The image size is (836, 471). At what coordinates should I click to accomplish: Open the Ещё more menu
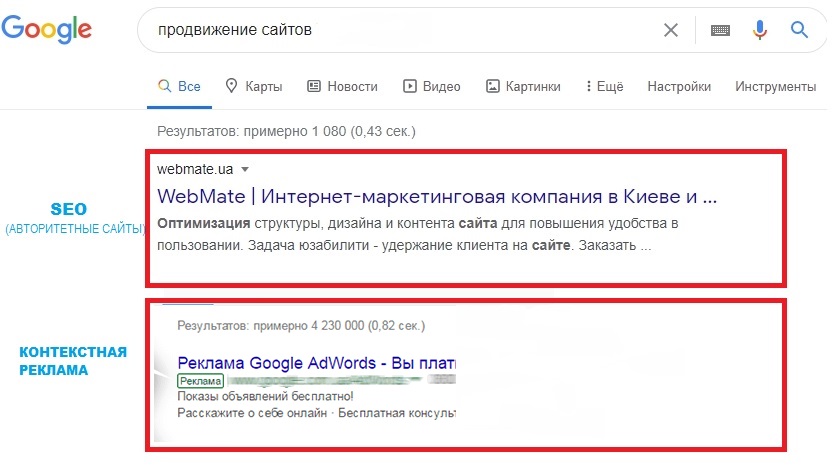click(x=604, y=86)
